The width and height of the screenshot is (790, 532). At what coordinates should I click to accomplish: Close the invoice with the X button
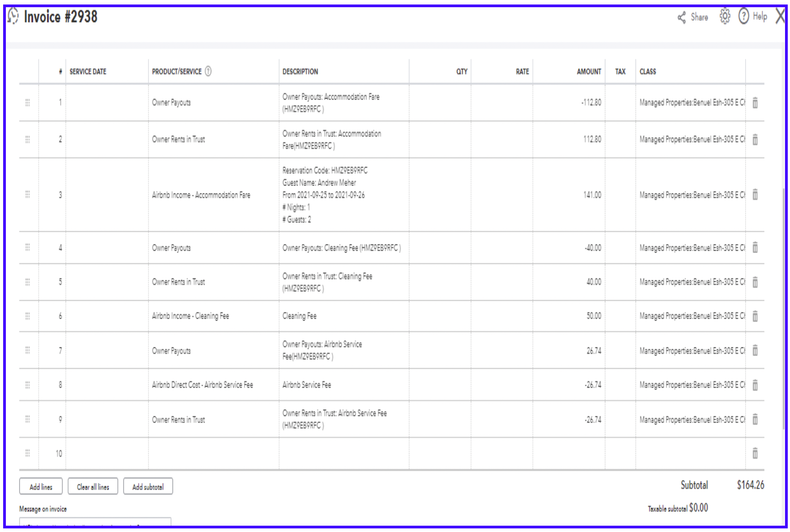[781, 17]
